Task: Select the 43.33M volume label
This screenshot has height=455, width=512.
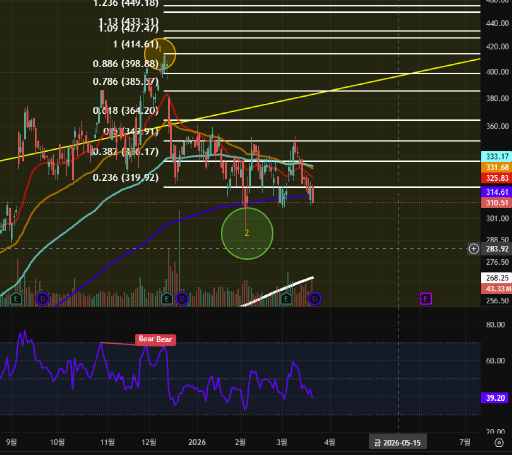Action: coord(496,289)
